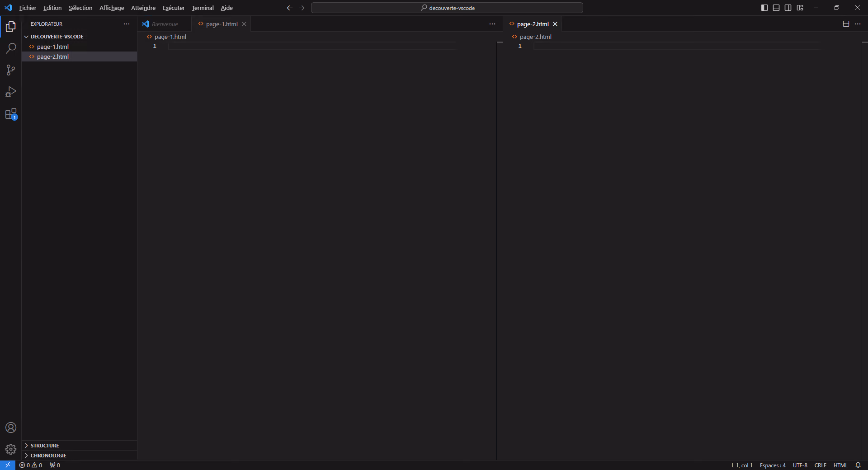The height and width of the screenshot is (470, 868).
Task: Open the Explorer view in activity bar
Action: [x=11, y=27]
